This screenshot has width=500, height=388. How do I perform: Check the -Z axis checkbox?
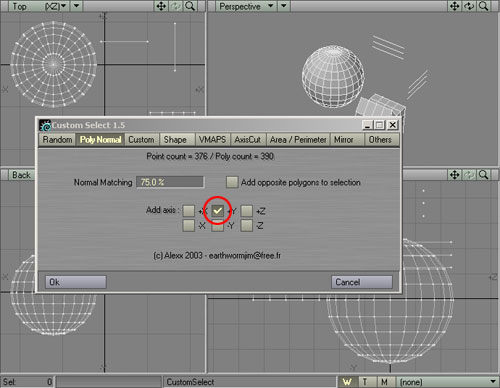[x=247, y=225]
